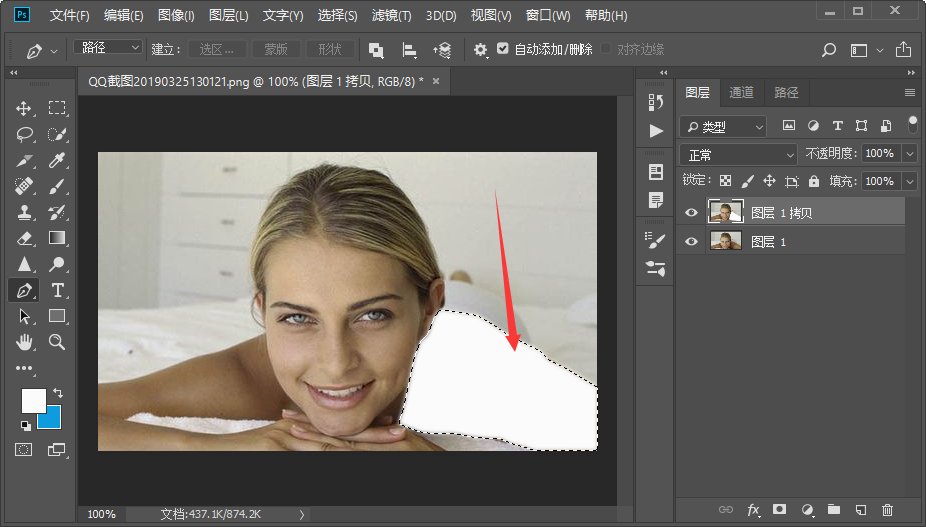
Task: Select the Dodge tool
Action: pos(57,264)
